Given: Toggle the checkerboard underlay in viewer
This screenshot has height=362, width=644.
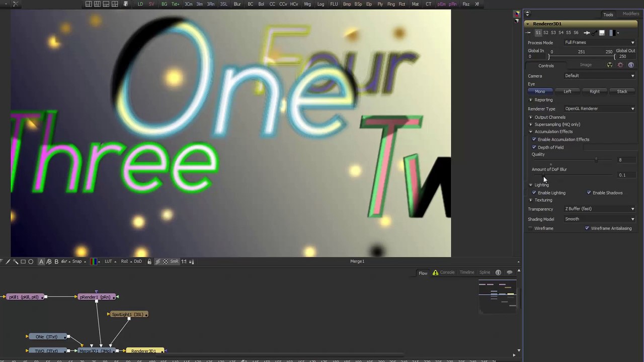Looking at the screenshot, I should point(165,261).
